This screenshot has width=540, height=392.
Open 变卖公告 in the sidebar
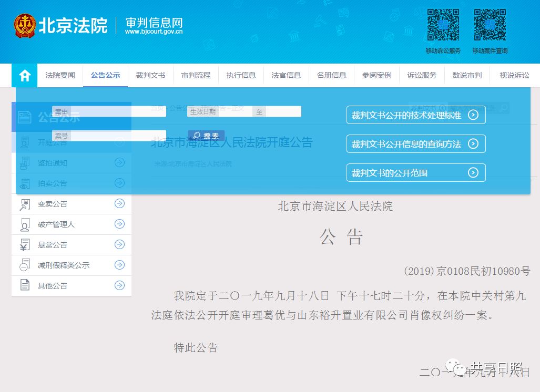pos(72,204)
